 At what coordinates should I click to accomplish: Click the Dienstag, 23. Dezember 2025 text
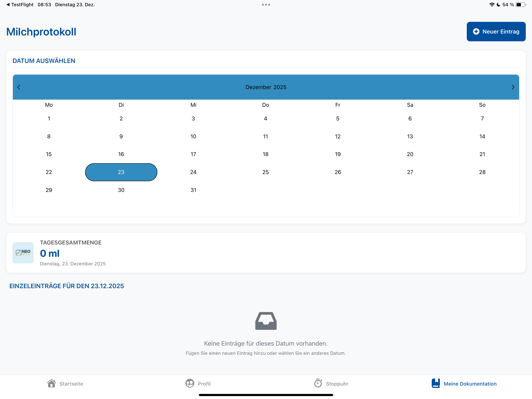point(73,264)
